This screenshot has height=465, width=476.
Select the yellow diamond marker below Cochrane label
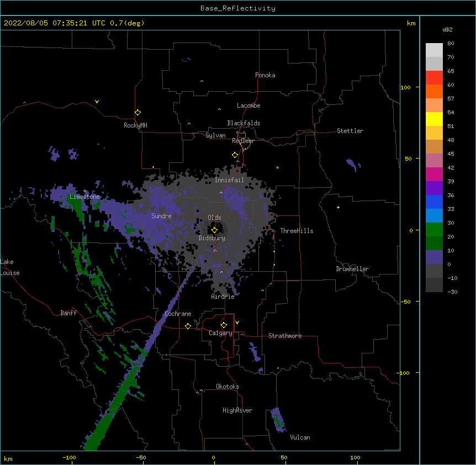coord(188,326)
